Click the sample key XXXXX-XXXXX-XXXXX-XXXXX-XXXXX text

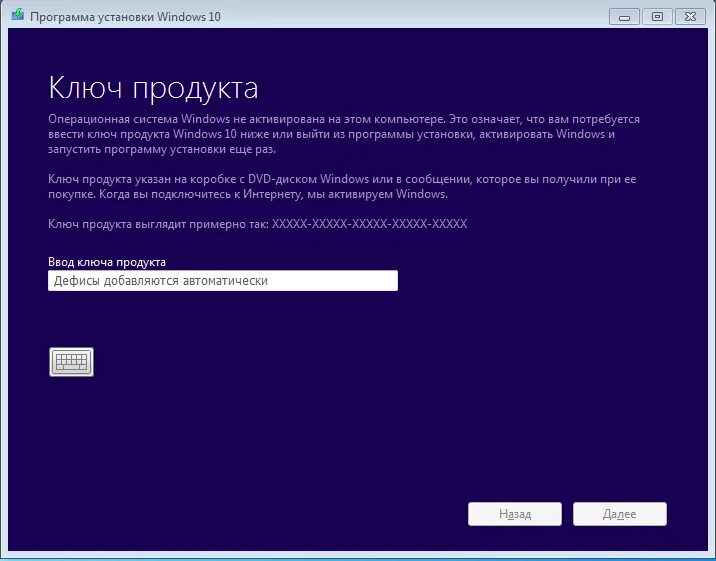pyautogui.click(x=369, y=224)
